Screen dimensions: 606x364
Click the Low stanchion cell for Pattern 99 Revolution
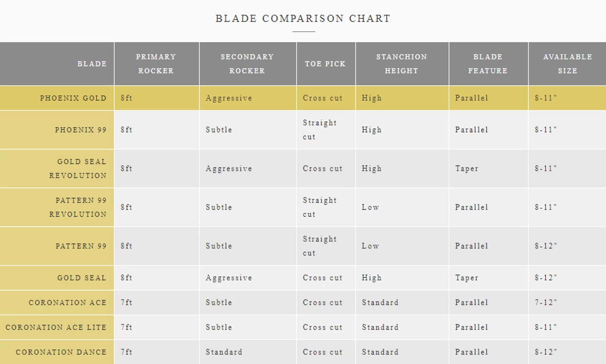(x=370, y=207)
